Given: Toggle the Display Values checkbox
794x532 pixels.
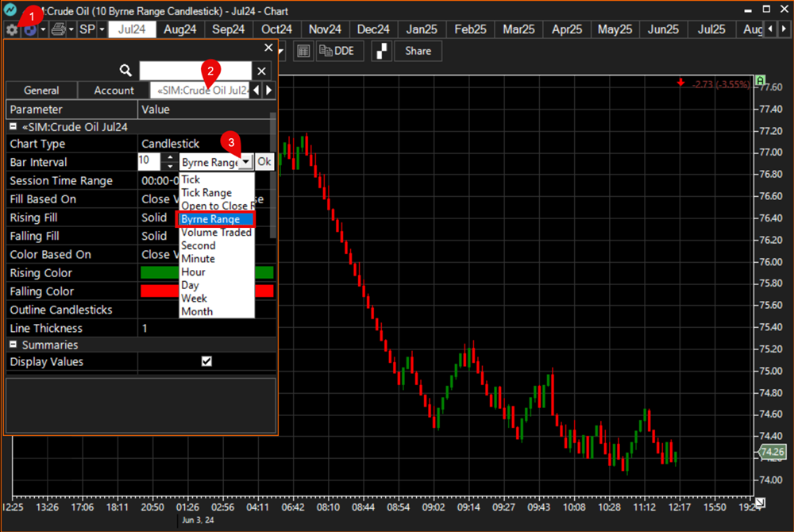Looking at the screenshot, I should tap(207, 361).
